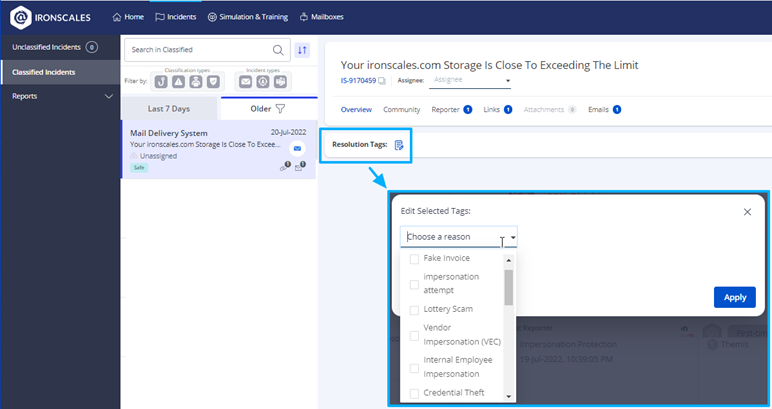Open Classified Incidents in the sidebar
The width and height of the screenshot is (772, 409).
60,72
